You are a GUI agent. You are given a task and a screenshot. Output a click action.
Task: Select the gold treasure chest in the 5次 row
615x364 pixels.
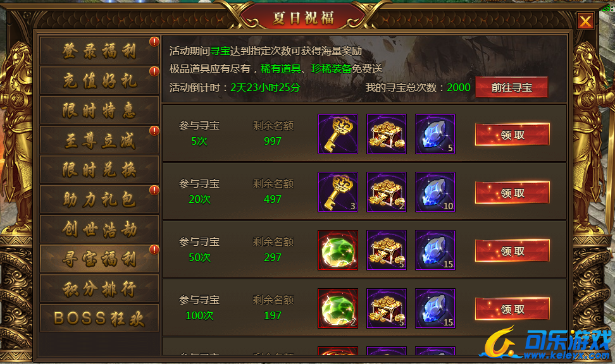click(387, 134)
